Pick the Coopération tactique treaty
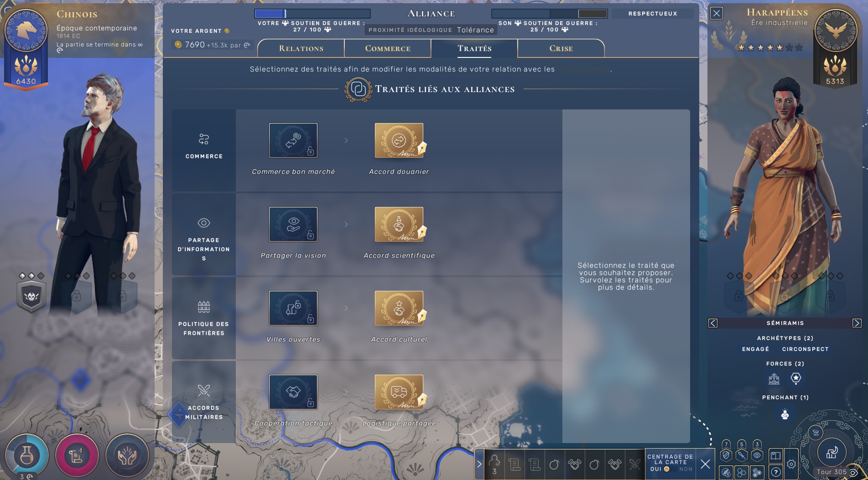 pyautogui.click(x=293, y=392)
